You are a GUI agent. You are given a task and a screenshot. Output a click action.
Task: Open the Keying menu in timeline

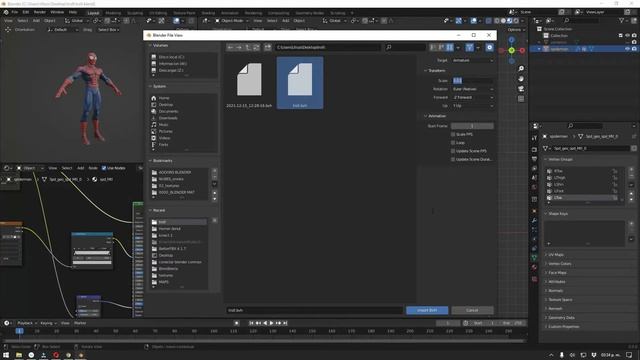coord(48,323)
